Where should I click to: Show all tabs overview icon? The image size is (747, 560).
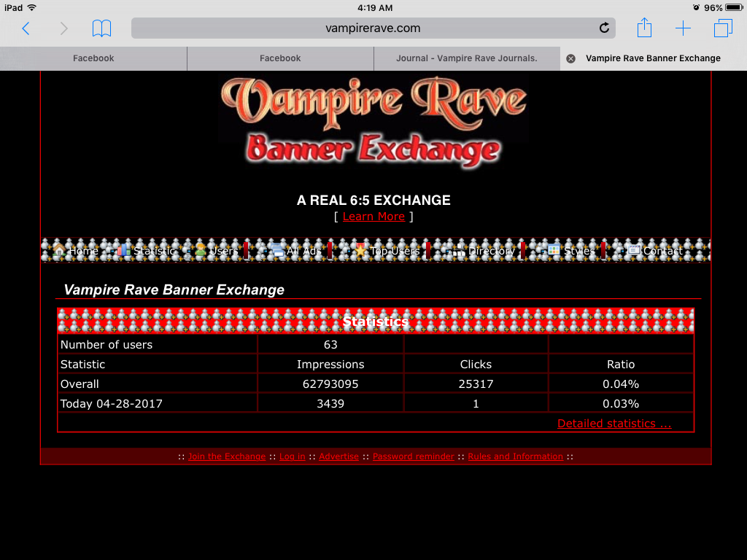pyautogui.click(x=723, y=28)
